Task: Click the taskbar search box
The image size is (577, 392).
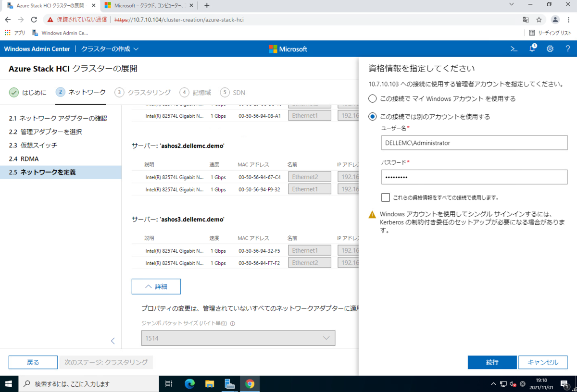Action: click(x=89, y=384)
